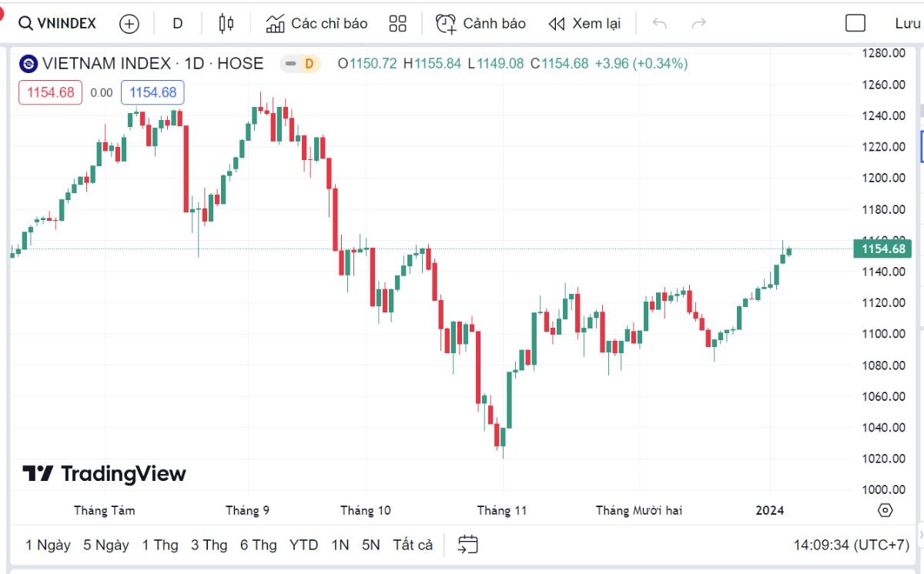
Task: Click the Lưu save button
Action: click(x=908, y=23)
